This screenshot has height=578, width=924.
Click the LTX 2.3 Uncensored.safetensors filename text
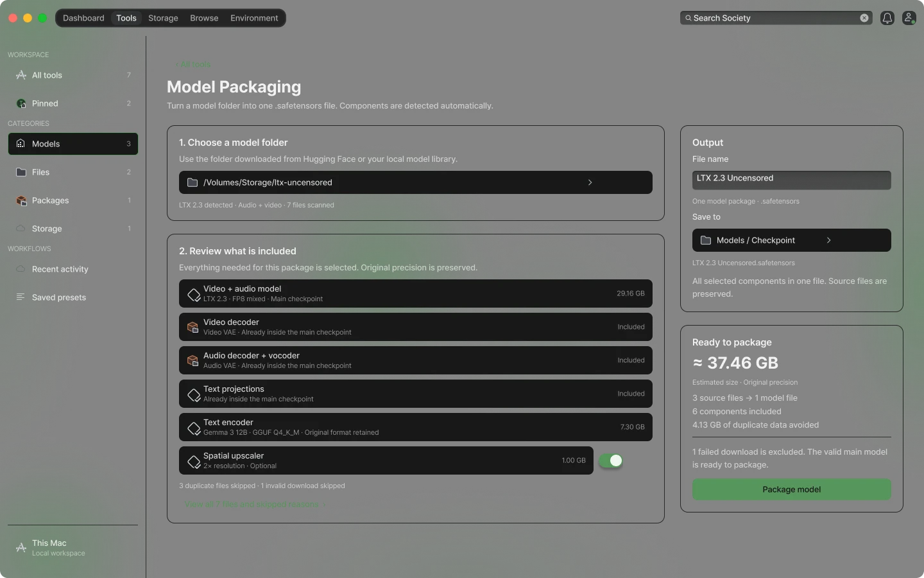[744, 263]
